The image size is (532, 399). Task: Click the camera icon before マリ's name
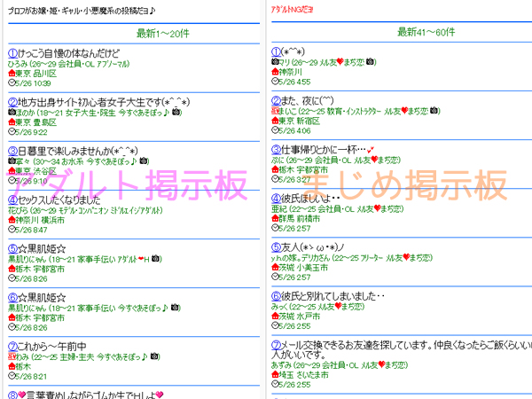pos(275,64)
